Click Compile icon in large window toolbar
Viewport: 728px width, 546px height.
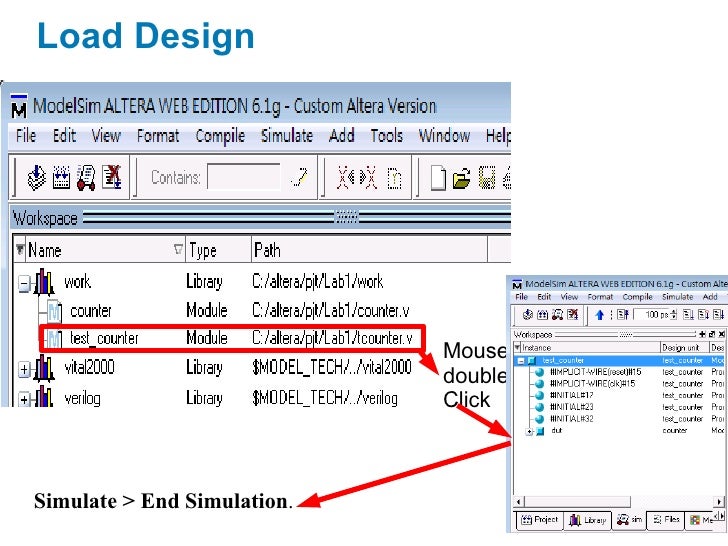click(x=36, y=178)
